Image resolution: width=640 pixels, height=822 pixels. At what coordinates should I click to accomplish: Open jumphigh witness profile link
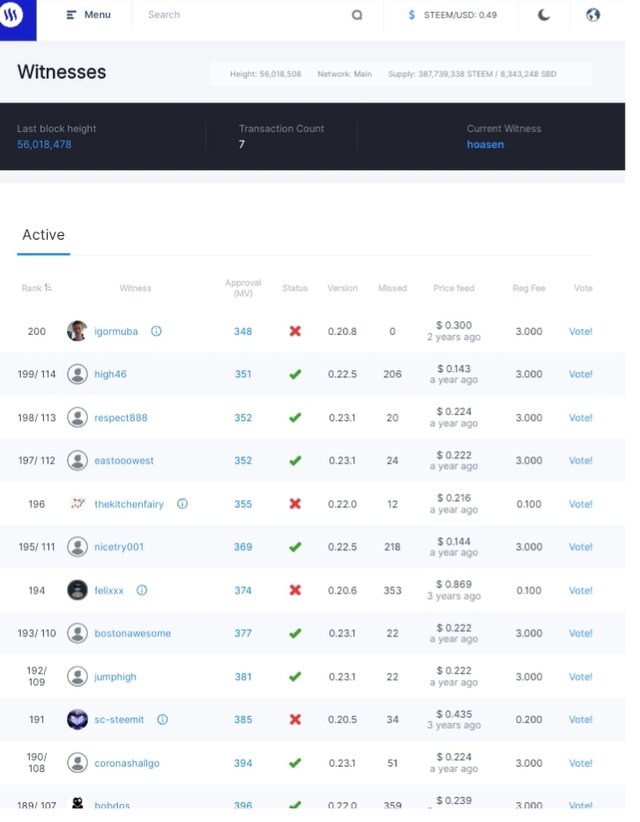(115, 677)
